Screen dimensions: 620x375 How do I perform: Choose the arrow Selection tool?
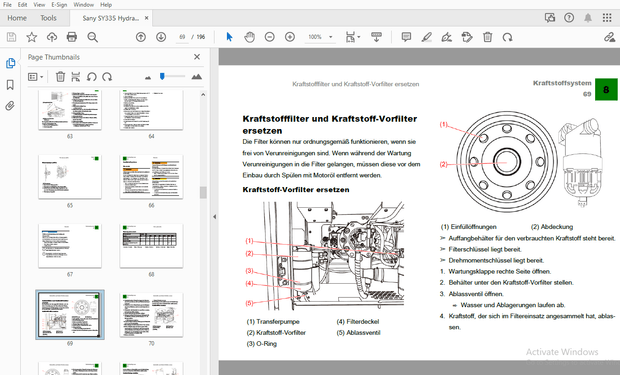click(x=229, y=37)
